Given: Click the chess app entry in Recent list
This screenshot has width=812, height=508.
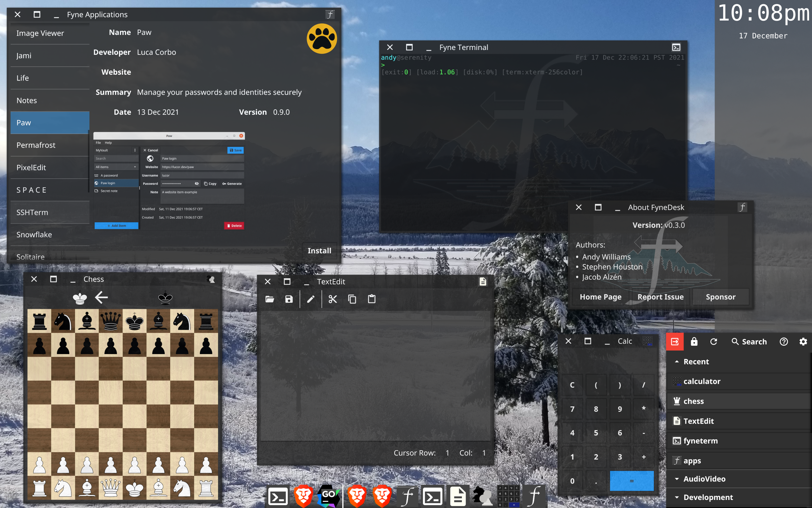Looking at the screenshot, I should (x=693, y=401).
